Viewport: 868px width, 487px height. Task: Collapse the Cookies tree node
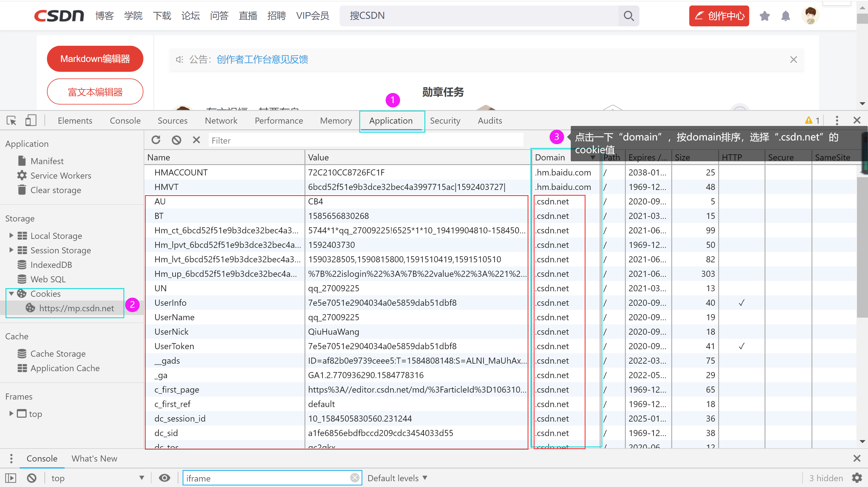coord(11,294)
